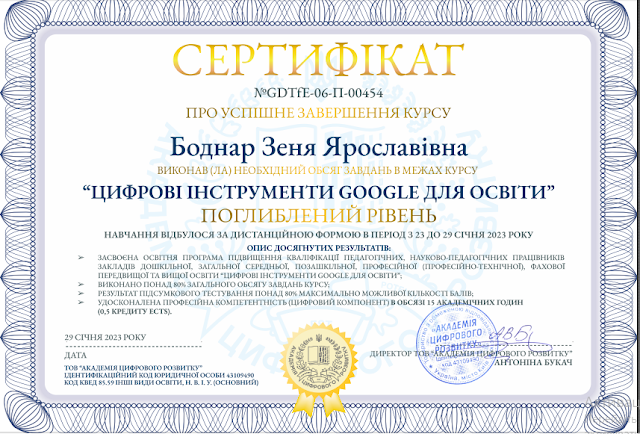640x434 pixels.
Task: Click the blue round academy stamp
Action: (x=459, y=346)
